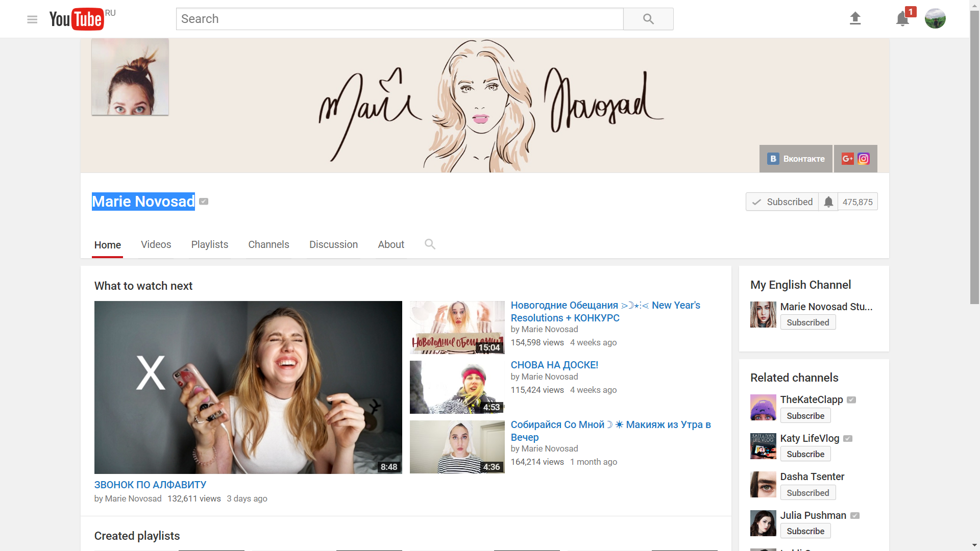Open the notifications bell in header
The width and height of the screenshot is (980, 551).
pyautogui.click(x=902, y=19)
